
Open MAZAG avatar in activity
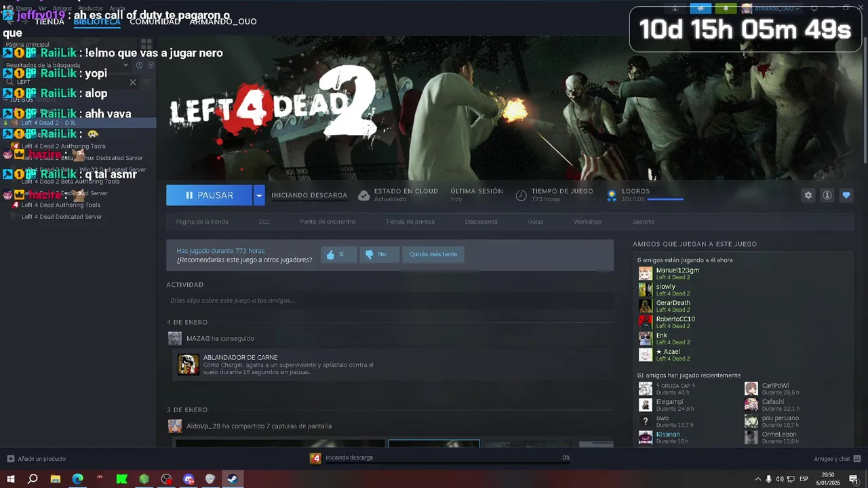coord(175,338)
